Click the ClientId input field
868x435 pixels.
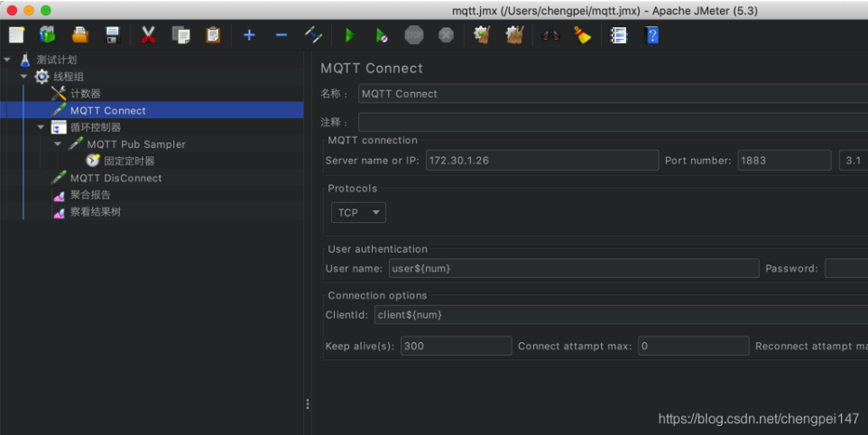[621, 314]
